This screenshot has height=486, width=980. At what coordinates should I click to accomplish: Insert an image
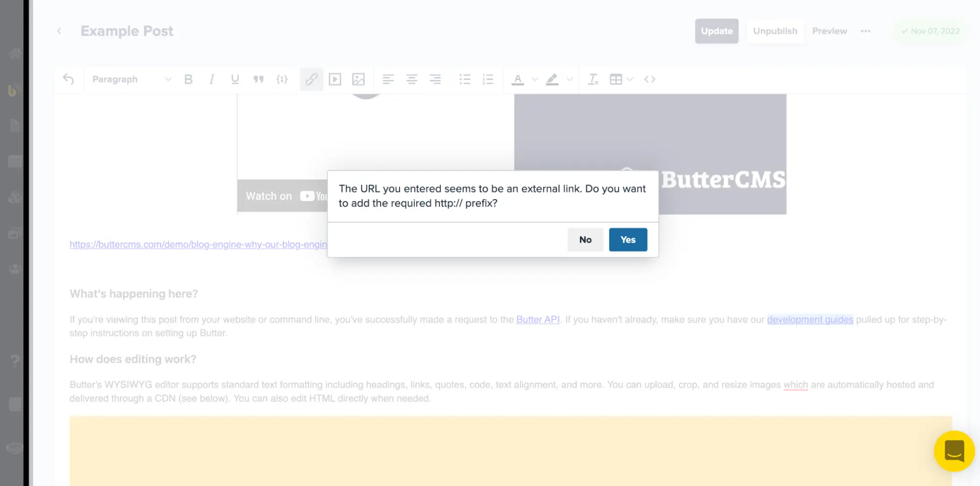click(358, 79)
